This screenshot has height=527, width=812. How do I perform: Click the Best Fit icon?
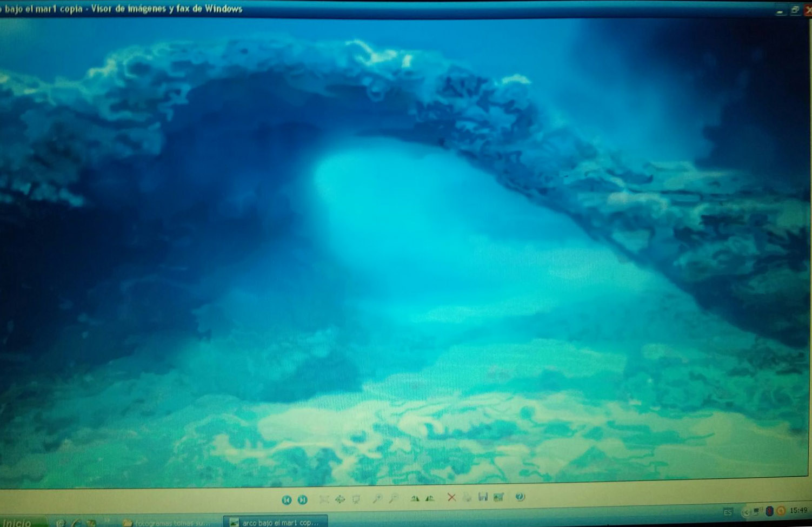(324, 499)
